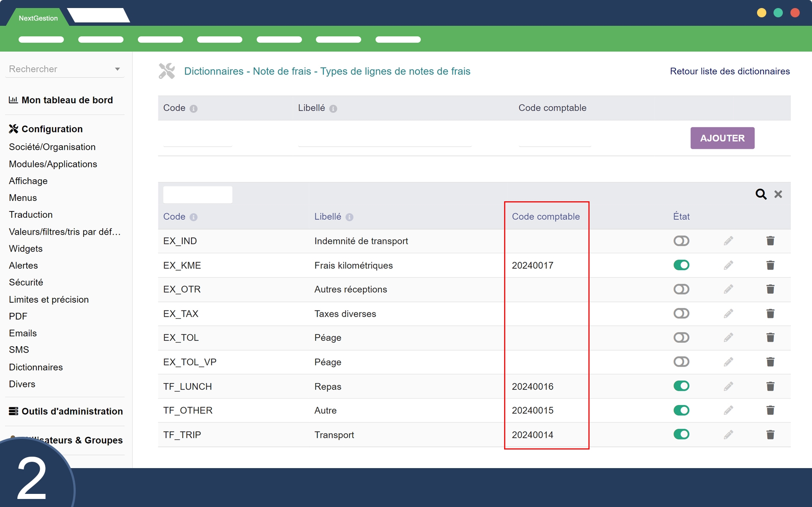Viewport: 812px width, 507px height.
Task: Delete the EX_IND entry via trash icon
Action: 770,241
